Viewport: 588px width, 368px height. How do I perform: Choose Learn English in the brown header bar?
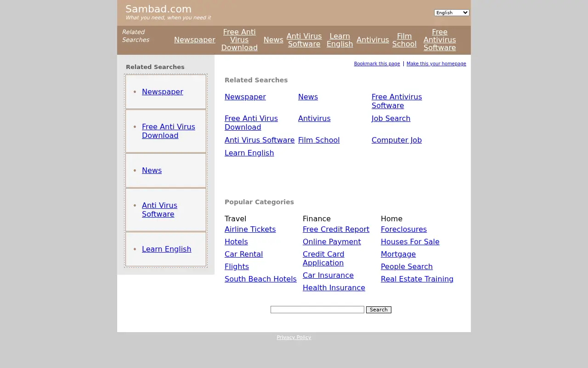[x=340, y=40]
